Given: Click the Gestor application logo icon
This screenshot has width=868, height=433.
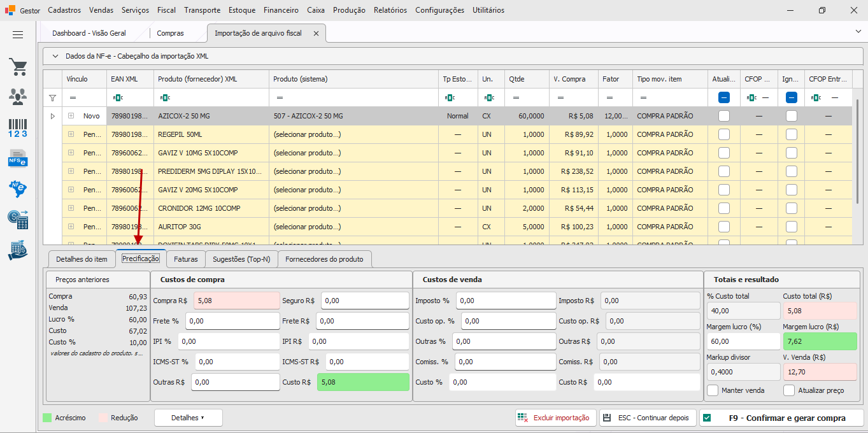Looking at the screenshot, I should coord(10,10).
